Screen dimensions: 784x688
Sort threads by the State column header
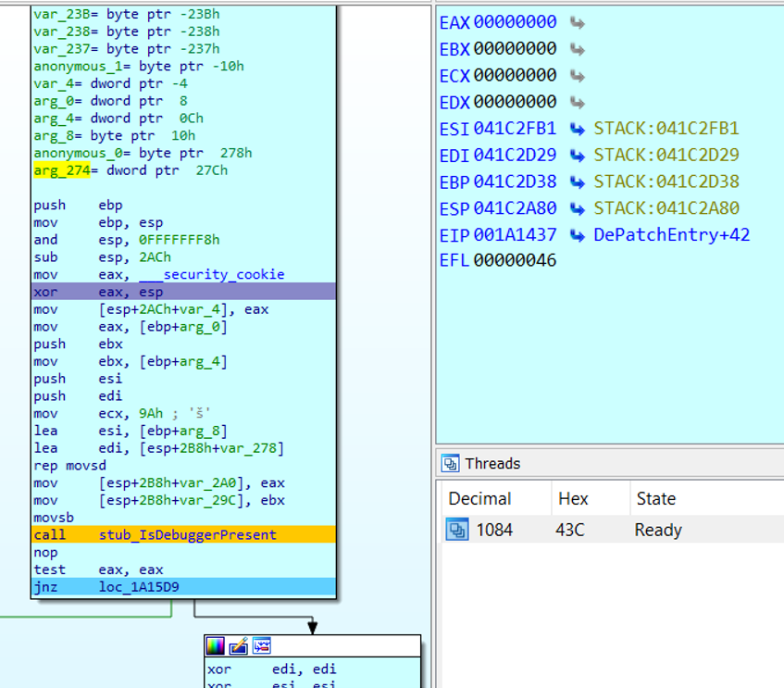click(x=656, y=498)
